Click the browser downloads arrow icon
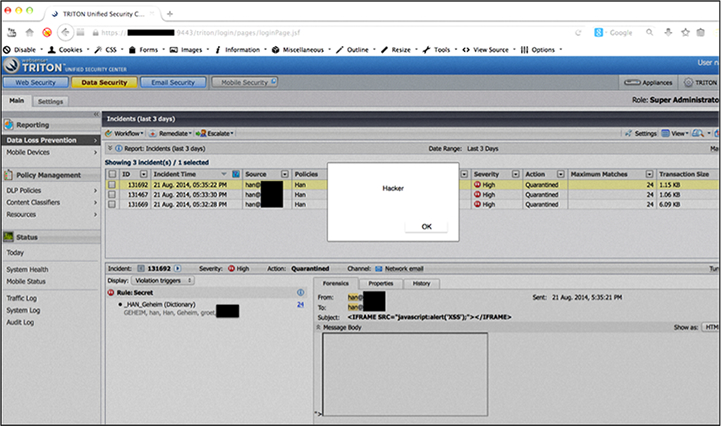This screenshot has height=426, width=721. click(668, 32)
